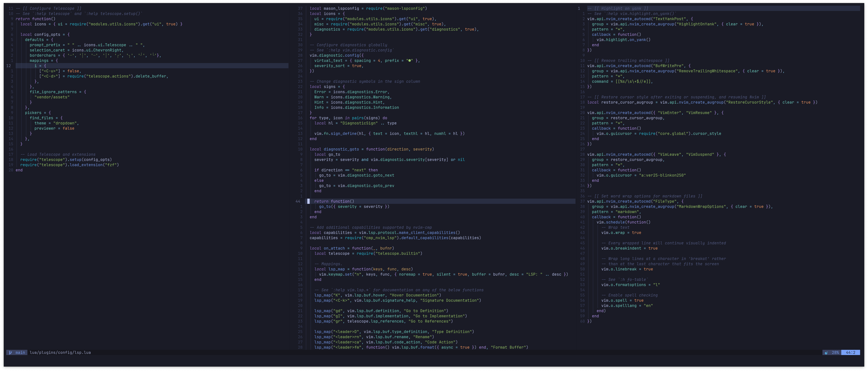Click "selection_caret = icons.ui.ChevronRight,"
The image size is (868, 371).
click(x=76, y=50)
